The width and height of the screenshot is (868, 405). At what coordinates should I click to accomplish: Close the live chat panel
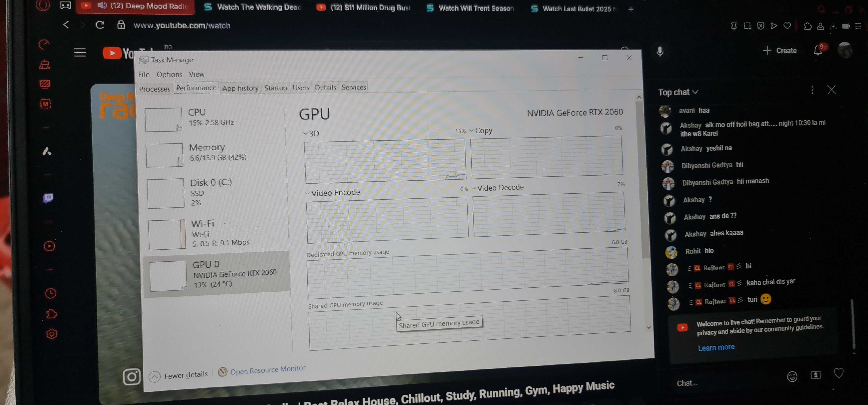click(831, 90)
